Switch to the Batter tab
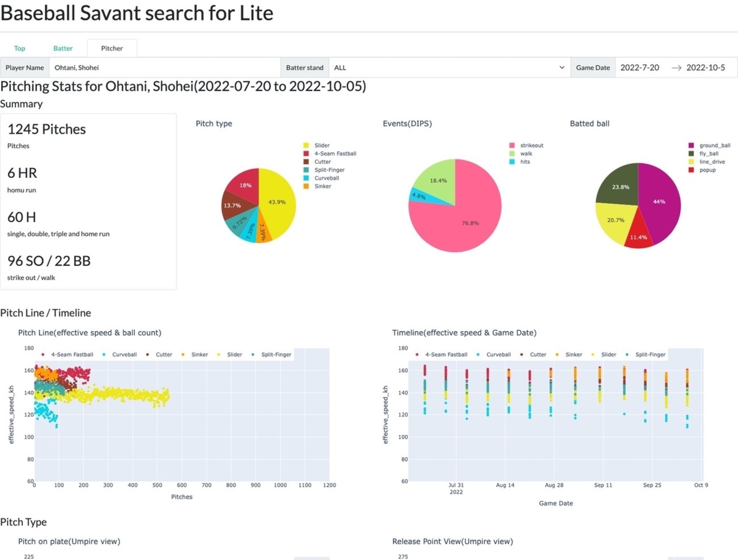The width and height of the screenshot is (738, 560). point(63,48)
